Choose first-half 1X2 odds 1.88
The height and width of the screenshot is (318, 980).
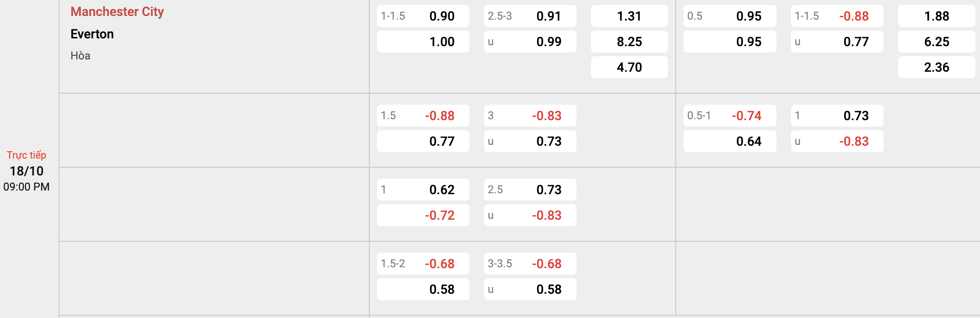937,16
